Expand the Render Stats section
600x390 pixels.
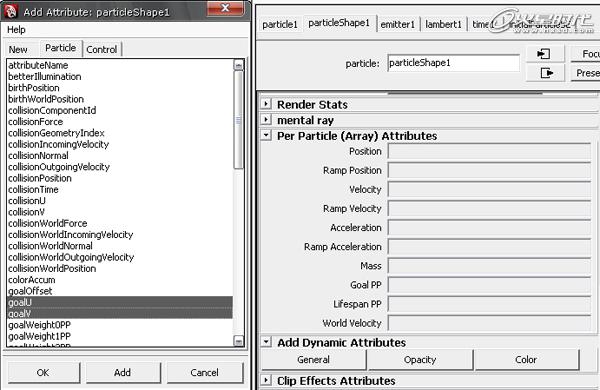(x=266, y=104)
